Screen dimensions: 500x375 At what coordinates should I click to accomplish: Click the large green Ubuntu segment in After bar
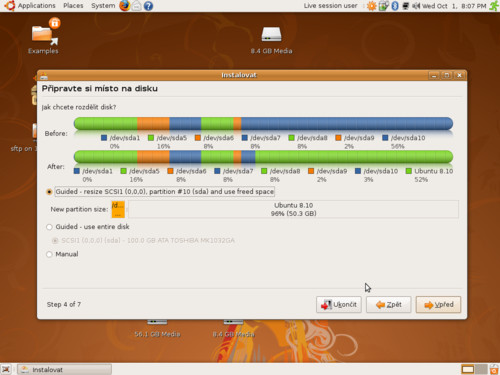coord(354,157)
